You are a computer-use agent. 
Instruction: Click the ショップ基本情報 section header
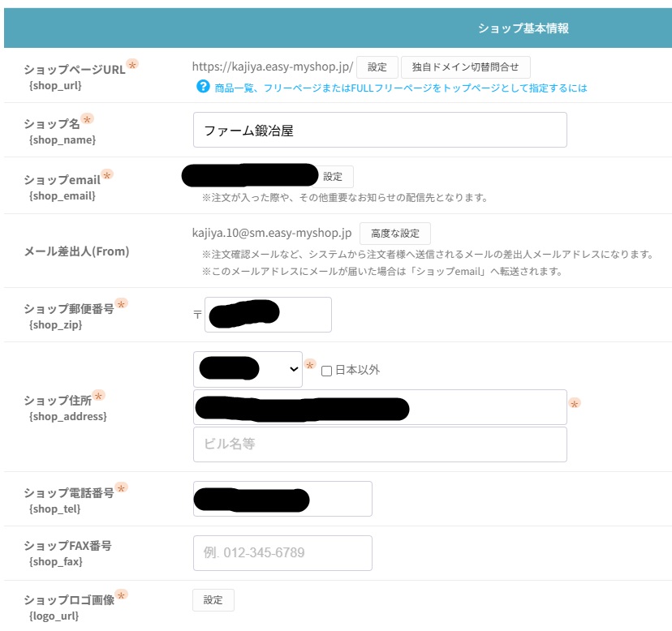click(523, 28)
